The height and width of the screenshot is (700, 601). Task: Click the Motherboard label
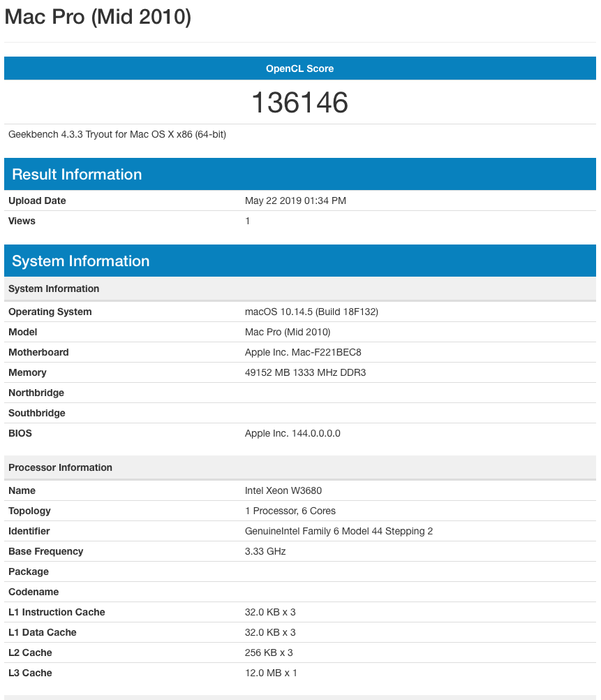click(38, 352)
